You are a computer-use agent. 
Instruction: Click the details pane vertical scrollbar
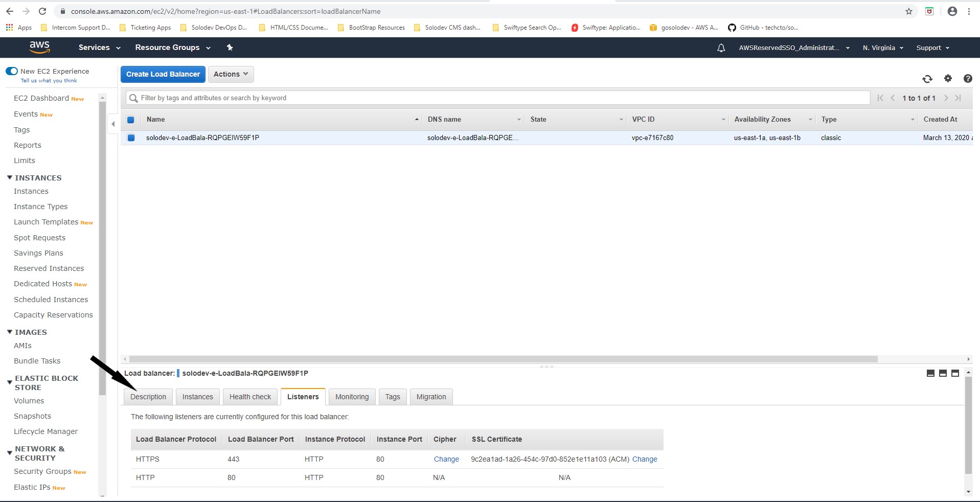click(x=968, y=425)
